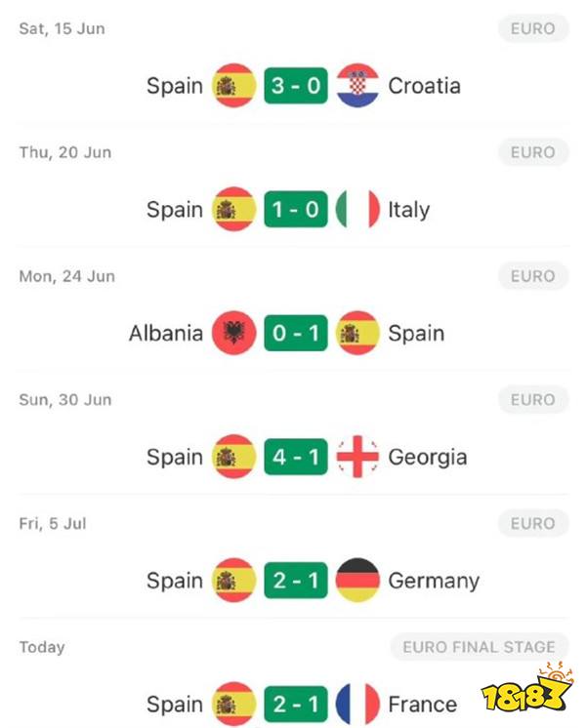The width and height of the screenshot is (586, 728).
Task: Open the 4 - 1 Spain vs Georgia score
Action: tap(296, 457)
